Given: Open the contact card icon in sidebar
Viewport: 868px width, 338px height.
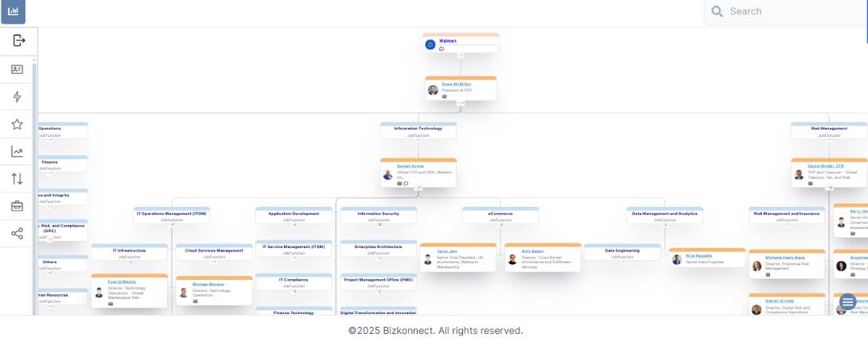Looking at the screenshot, I should (x=18, y=69).
